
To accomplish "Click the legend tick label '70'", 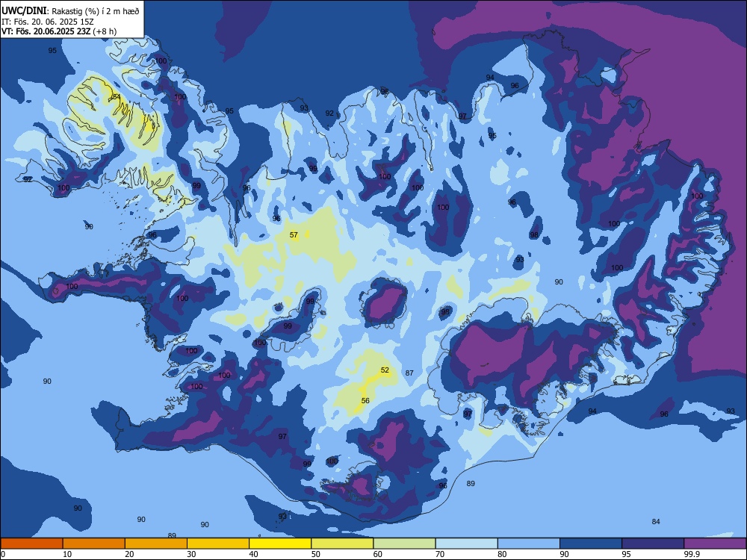I will 440,554.
